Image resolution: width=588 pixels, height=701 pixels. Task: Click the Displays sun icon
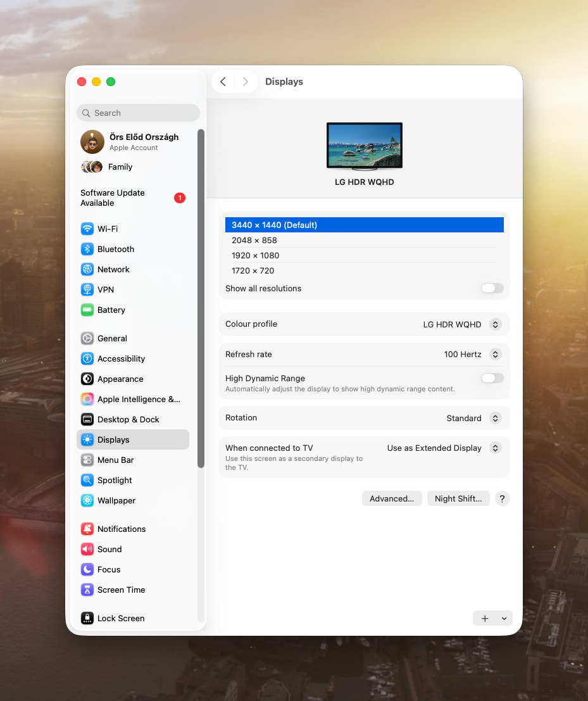click(87, 440)
